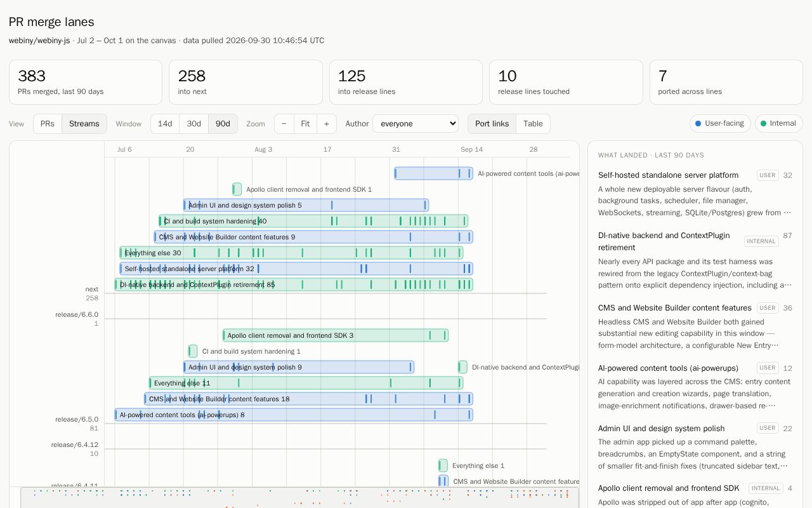Zoom in with the plus button
Viewport: 812px width, 508px height.
[327, 124]
